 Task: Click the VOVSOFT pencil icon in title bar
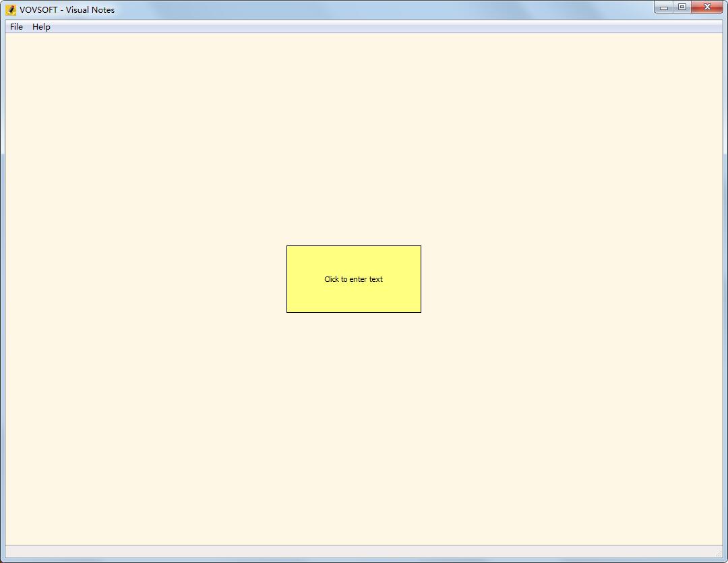click(11, 9)
